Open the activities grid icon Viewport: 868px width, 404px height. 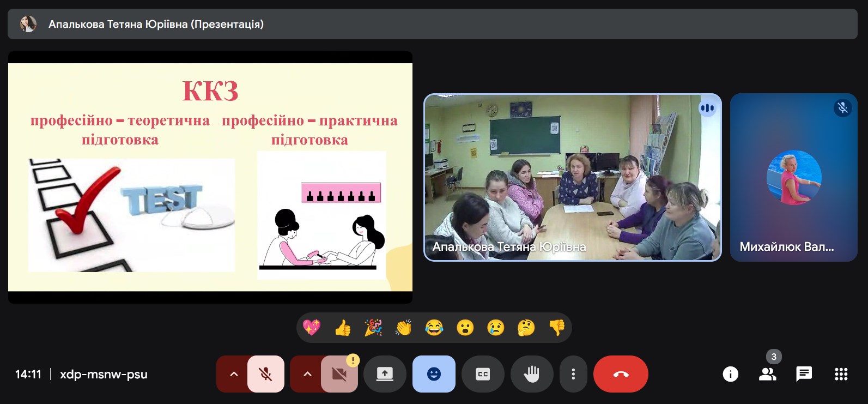tap(841, 374)
